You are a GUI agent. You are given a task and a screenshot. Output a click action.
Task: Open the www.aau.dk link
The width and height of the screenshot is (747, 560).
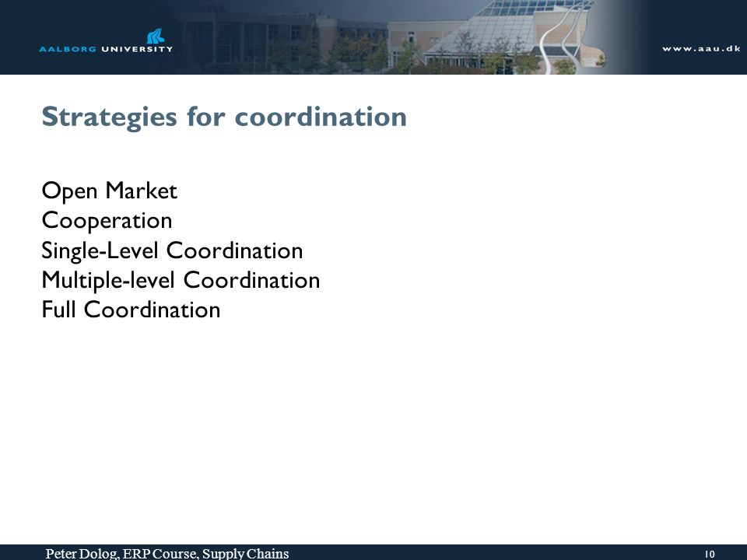[701, 48]
